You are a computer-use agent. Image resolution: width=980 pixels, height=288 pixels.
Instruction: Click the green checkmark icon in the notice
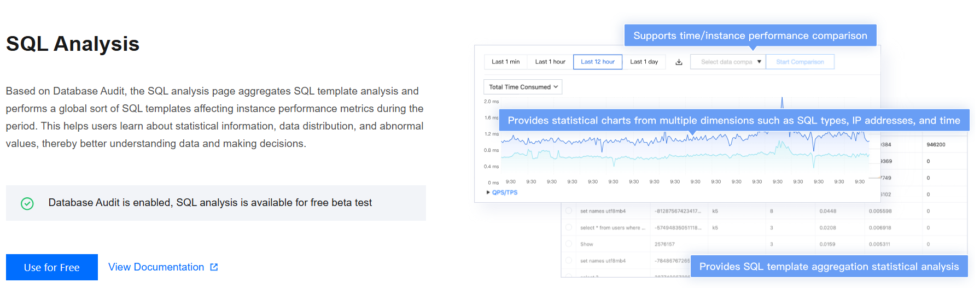pyautogui.click(x=27, y=203)
